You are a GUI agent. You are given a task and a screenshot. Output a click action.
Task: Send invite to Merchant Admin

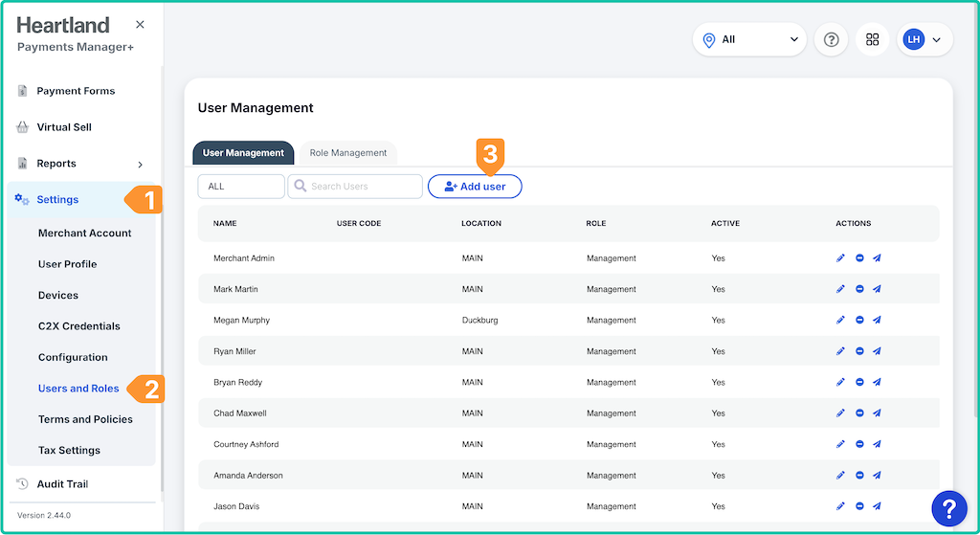coord(877,258)
